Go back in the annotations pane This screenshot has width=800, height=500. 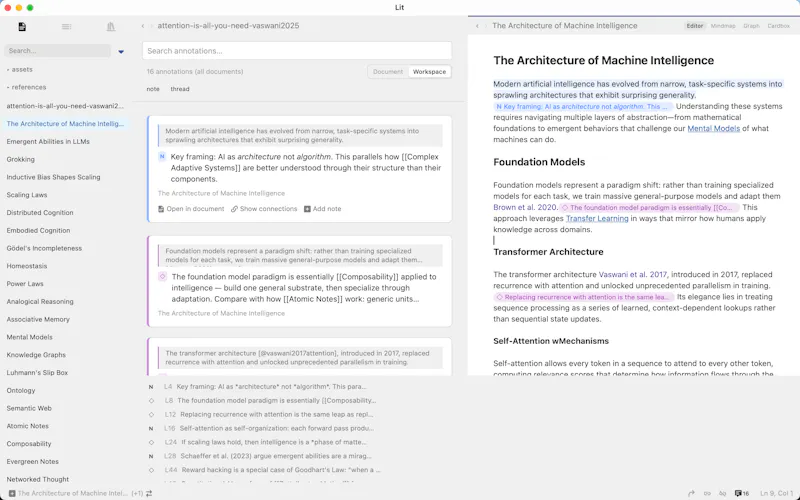[143, 26]
